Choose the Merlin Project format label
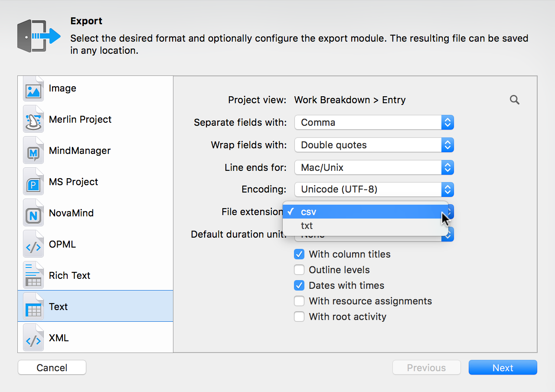This screenshot has width=555, height=392. click(x=80, y=119)
